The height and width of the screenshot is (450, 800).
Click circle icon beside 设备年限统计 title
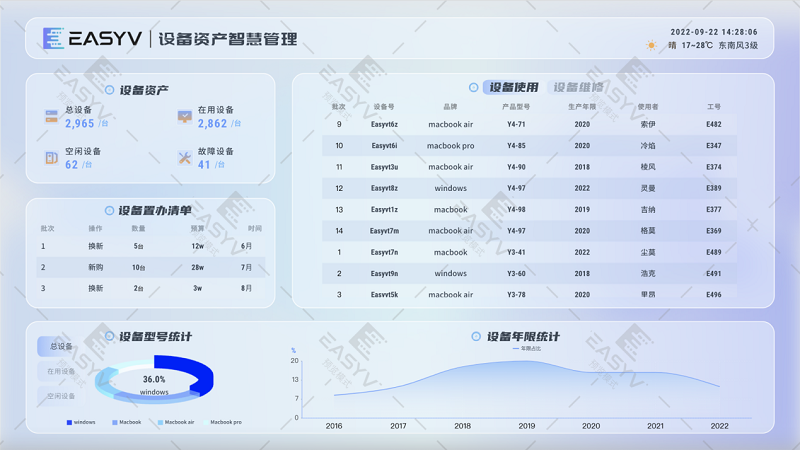(476, 337)
